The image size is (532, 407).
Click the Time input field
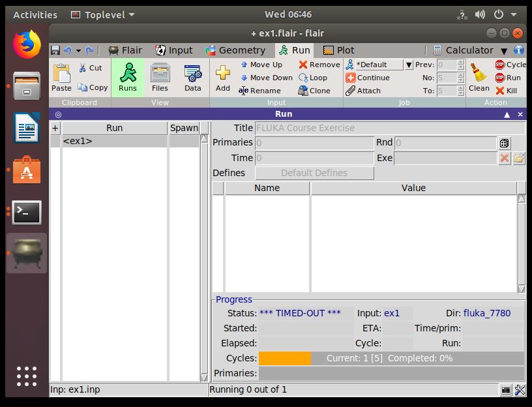point(314,158)
